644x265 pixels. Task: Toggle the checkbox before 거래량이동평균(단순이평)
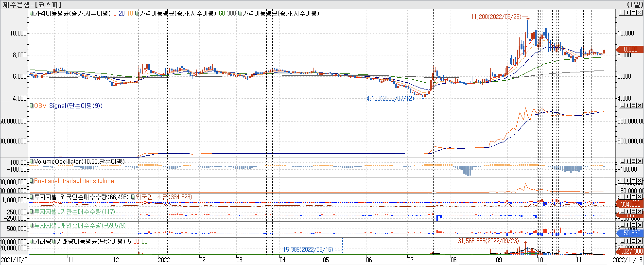tap(53, 241)
